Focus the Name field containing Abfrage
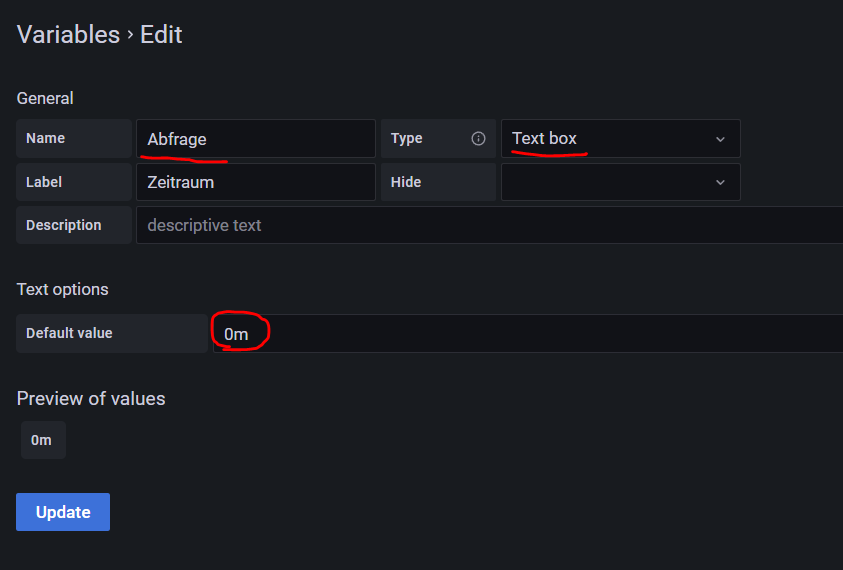This screenshot has width=843, height=570. pos(255,139)
